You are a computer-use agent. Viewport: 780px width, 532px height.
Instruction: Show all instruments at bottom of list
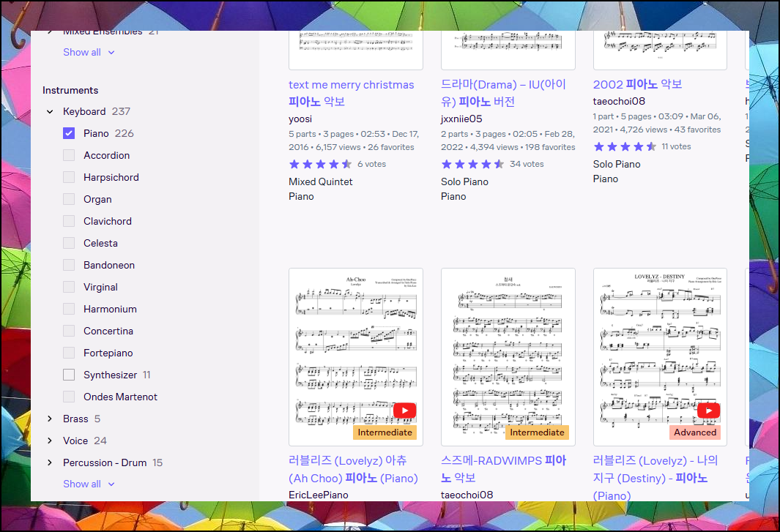[x=89, y=484]
